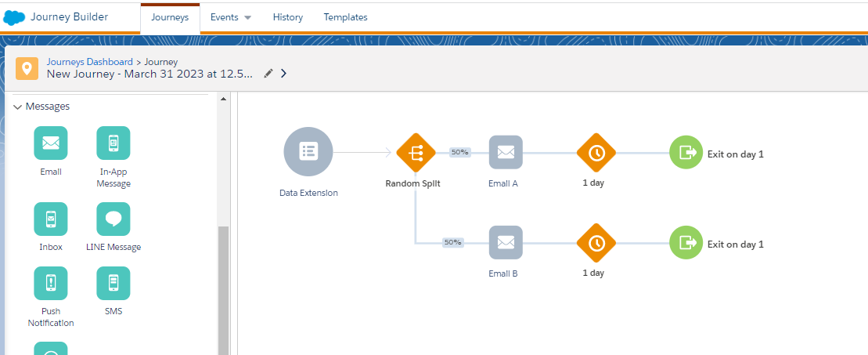
Task: Select the In-App Message activity icon
Action: pos(113,143)
